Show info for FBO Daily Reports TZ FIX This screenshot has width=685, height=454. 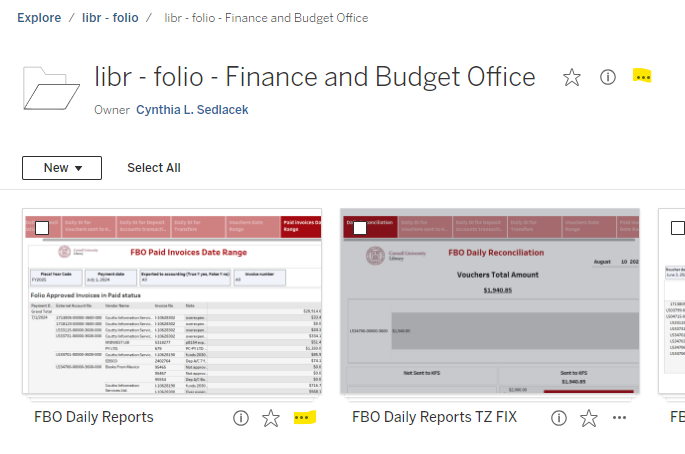[x=559, y=418]
